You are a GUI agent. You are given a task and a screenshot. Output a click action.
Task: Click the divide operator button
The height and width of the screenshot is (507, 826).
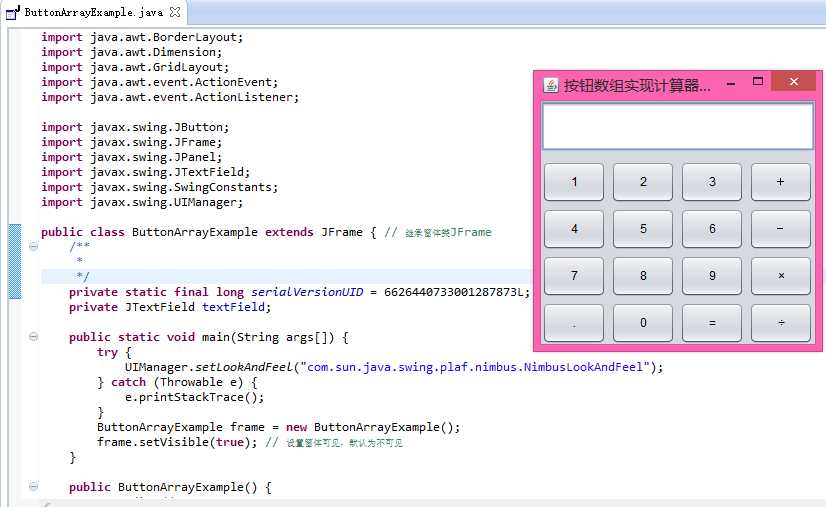[781, 323]
